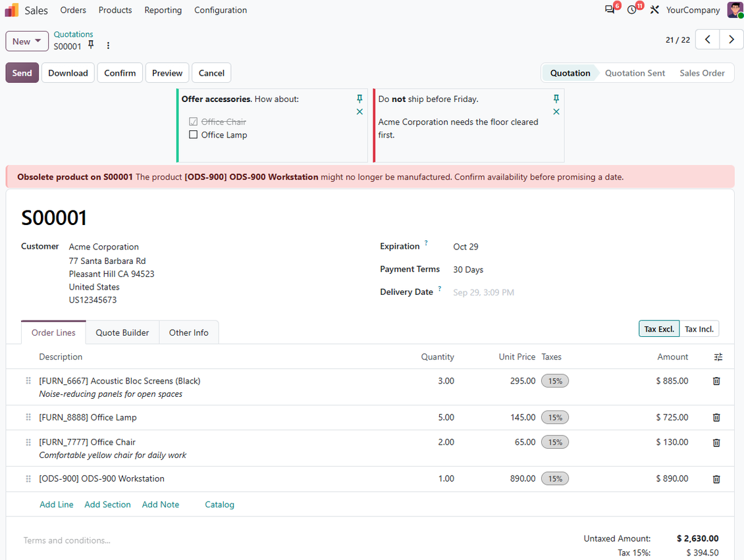Dismiss the Offer accessories note

[x=359, y=112]
